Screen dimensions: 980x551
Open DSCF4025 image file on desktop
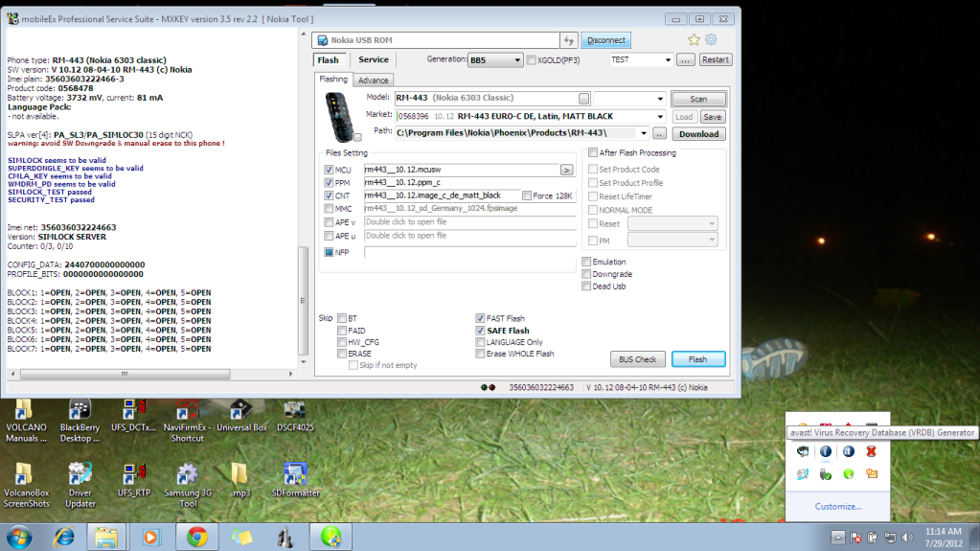[x=295, y=417]
